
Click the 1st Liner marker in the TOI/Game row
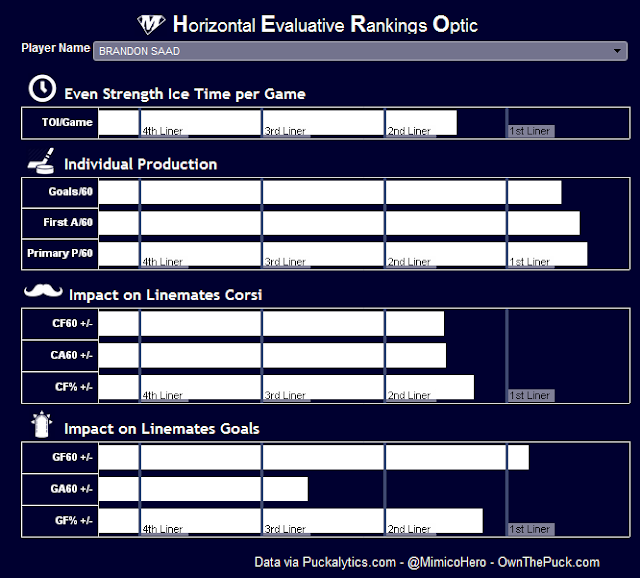coord(530,131)
